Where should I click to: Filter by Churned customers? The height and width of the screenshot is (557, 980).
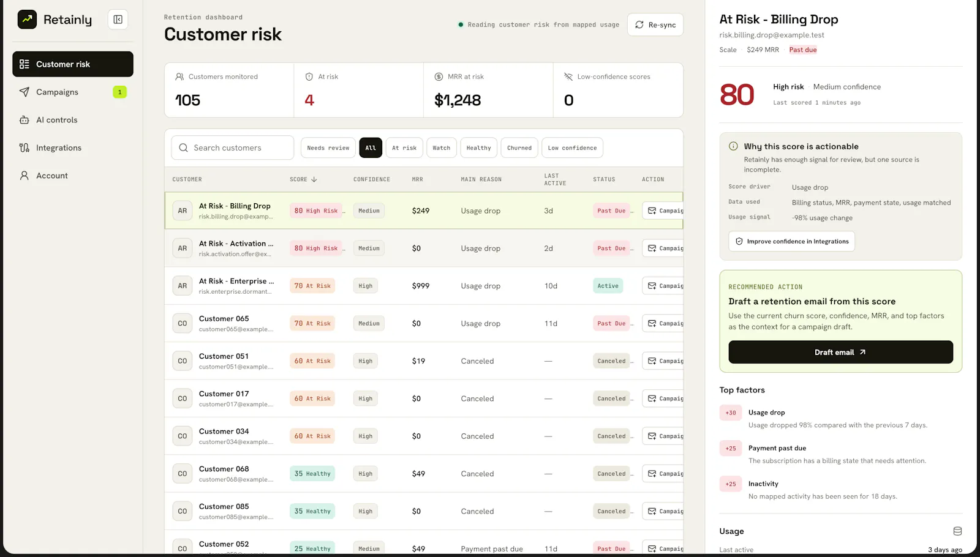519,148
